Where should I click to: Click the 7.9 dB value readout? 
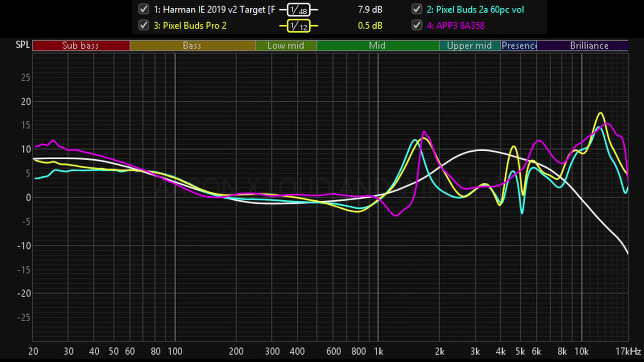370,9
